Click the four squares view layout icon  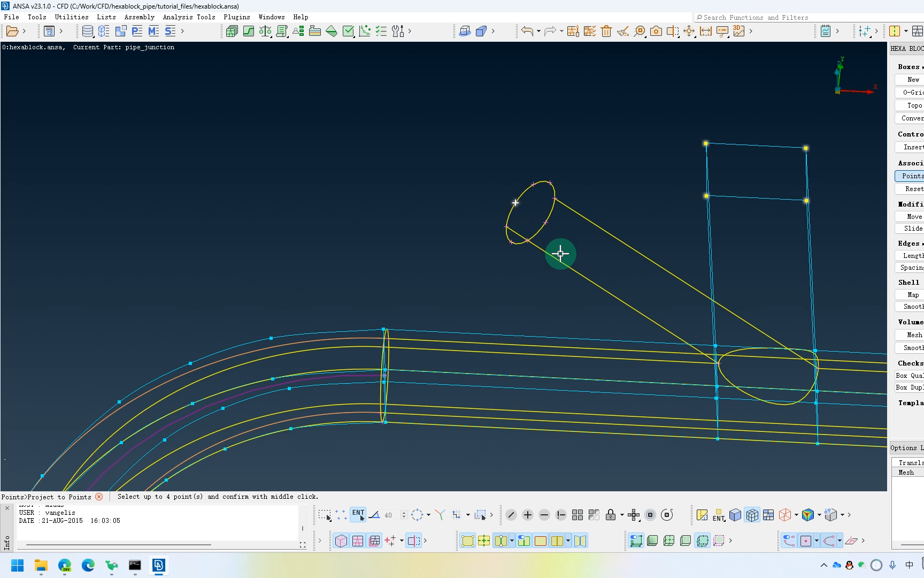tap(577, 515)
